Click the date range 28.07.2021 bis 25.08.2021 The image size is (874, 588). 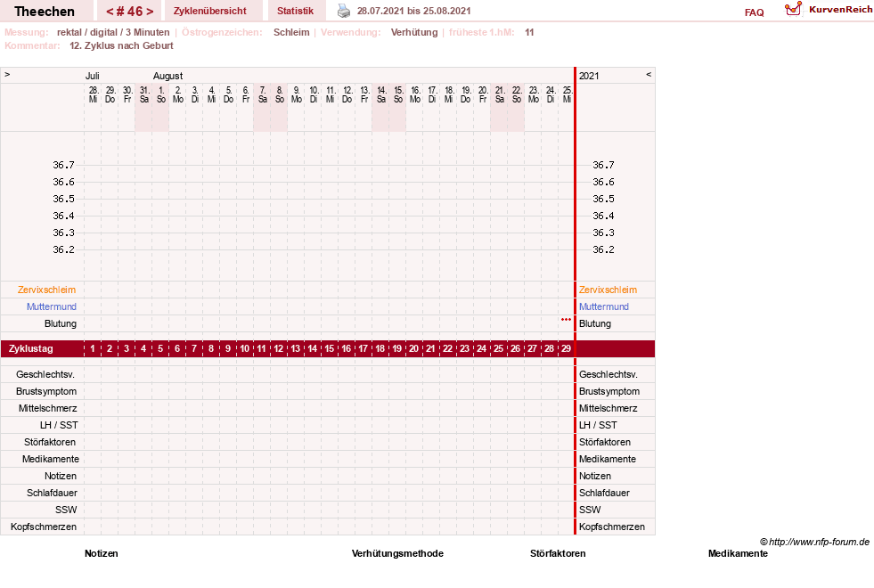pos(413,12)
